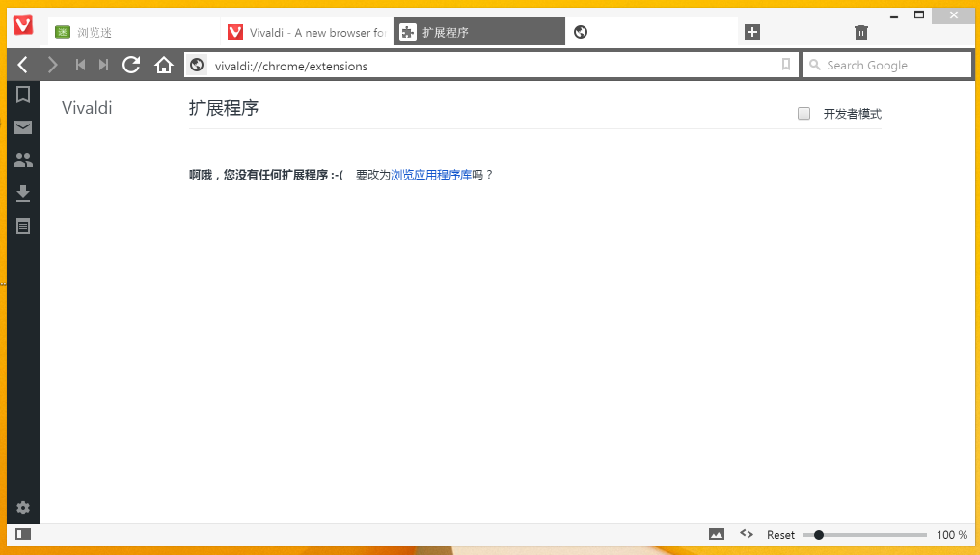
Task: Go back with the back arrow
Action: tap(22, 65)
